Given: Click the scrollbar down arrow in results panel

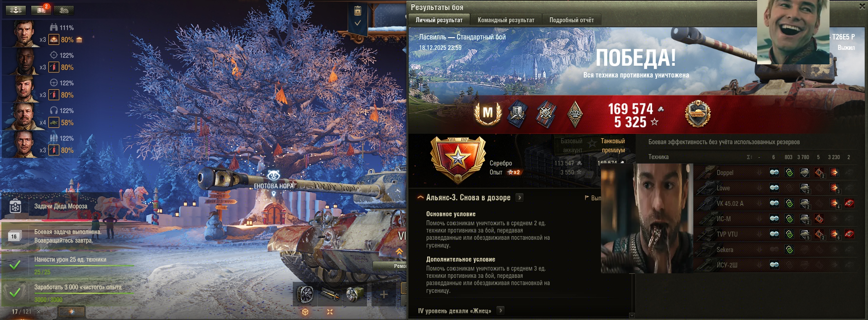Looking at the screenshot, I should click(632, 315).
